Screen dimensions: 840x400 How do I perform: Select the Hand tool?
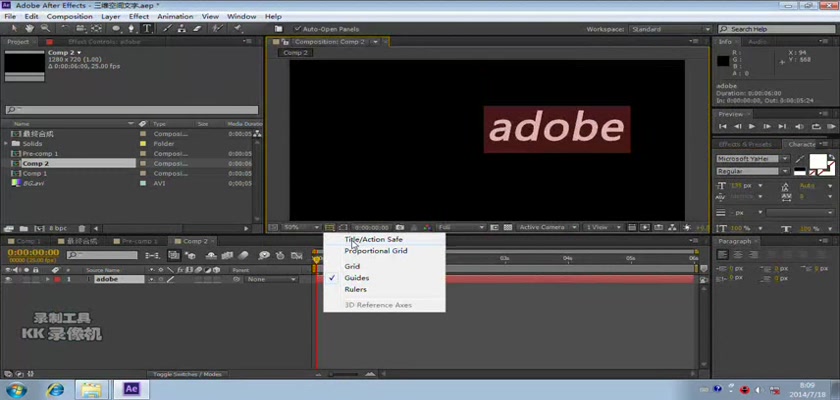[29, 28]
